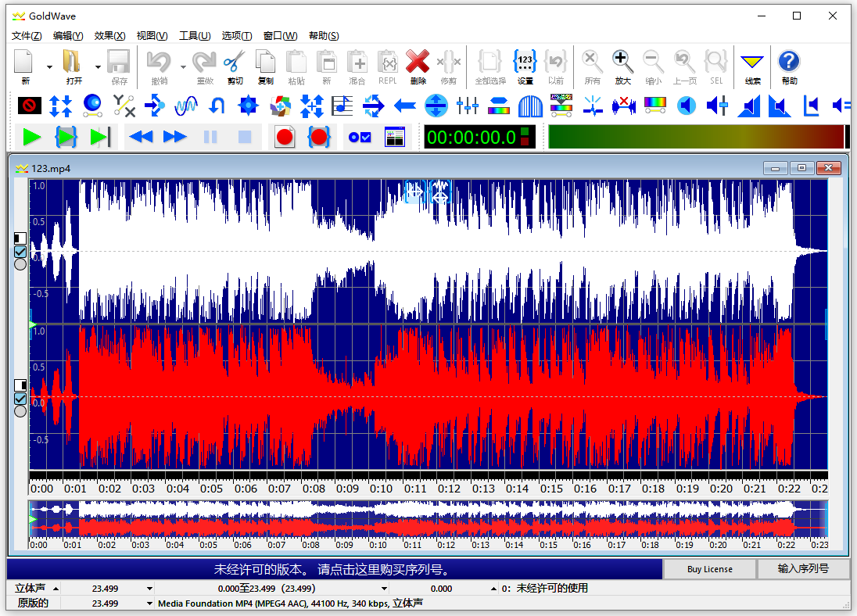The height and width of the screenshot is (616, 857).
Task: Click the fade in ramp icon
Action: pyautogui.click(x=749, y=106)
